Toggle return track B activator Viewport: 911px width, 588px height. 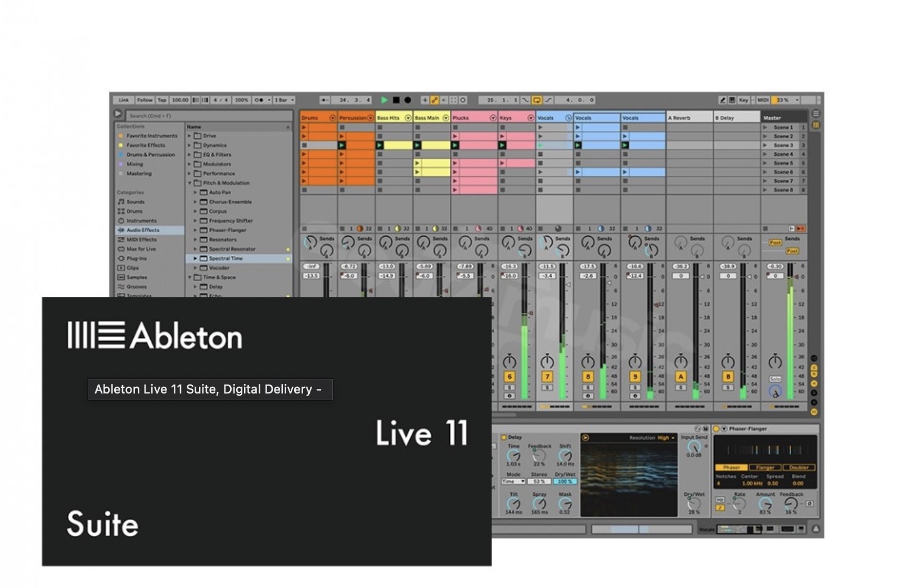coord(728,377)
